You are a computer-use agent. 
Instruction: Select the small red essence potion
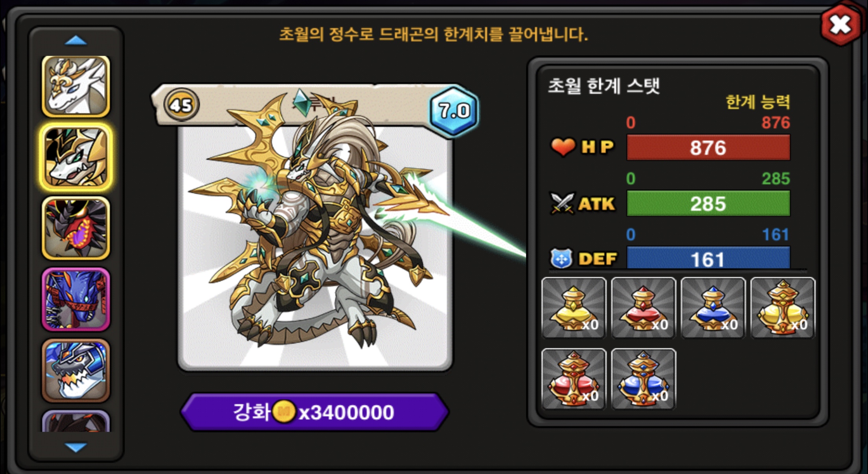[x=644, y=307]
